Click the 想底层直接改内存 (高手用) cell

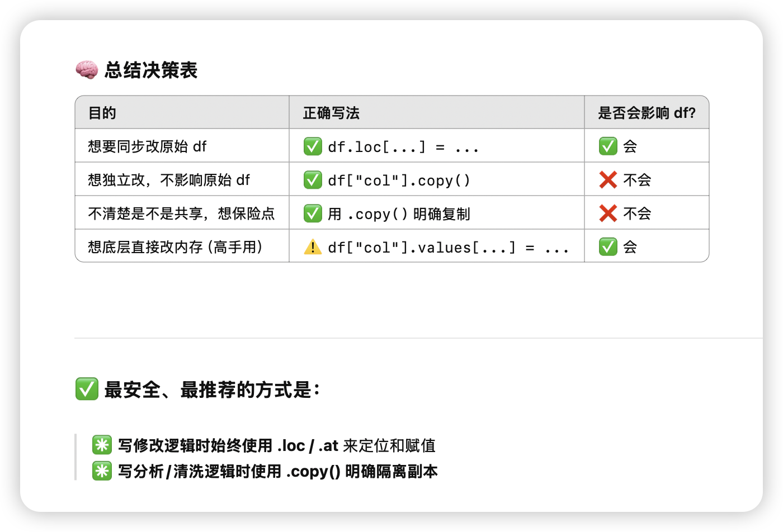[182, 246]
